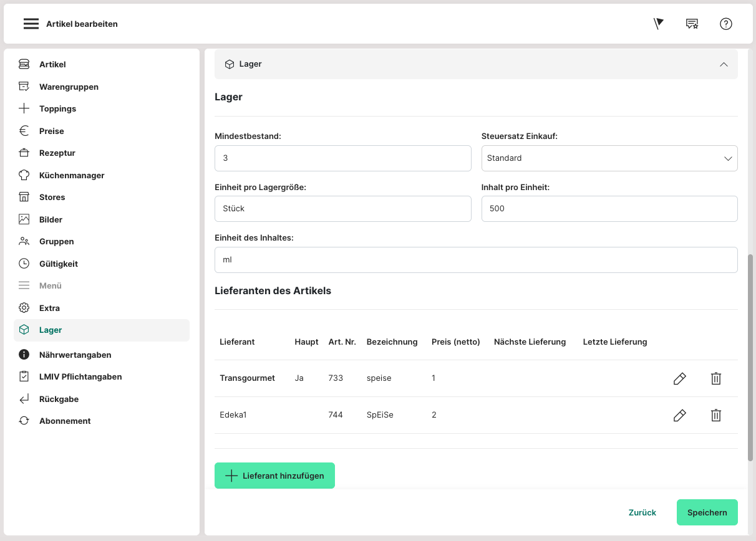Image resolution: width=756 pixels, height=541 pixels.
Task: Click the flag icon in header
Action: coord(658,24)
